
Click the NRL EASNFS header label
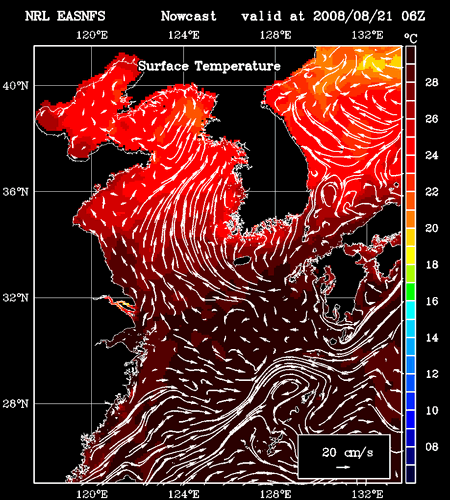(65, 16)
